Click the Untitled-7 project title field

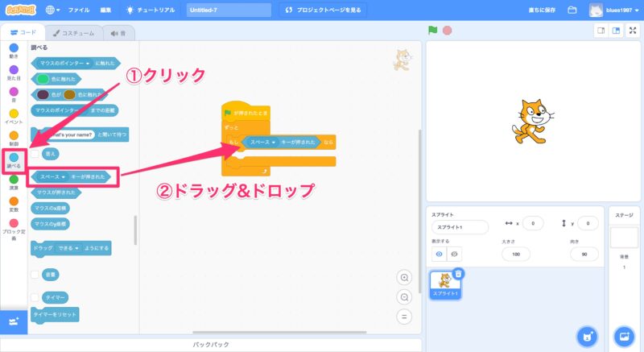(228, 10)
